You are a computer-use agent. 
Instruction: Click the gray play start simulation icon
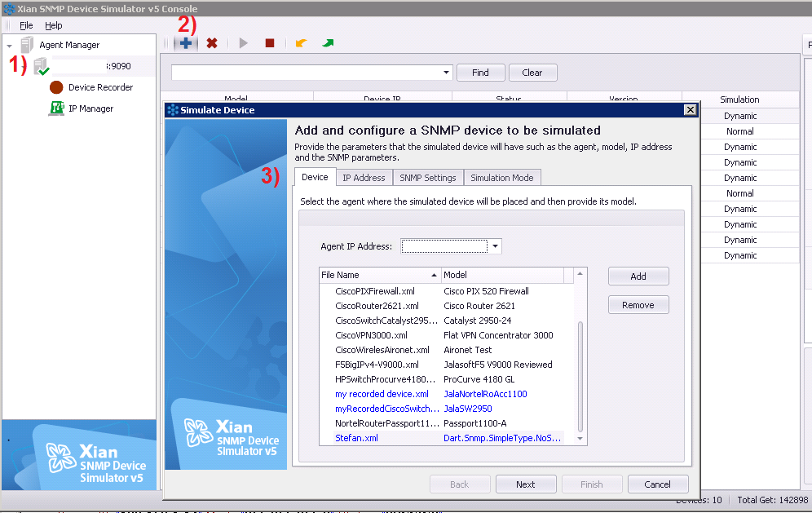point(243,43)
